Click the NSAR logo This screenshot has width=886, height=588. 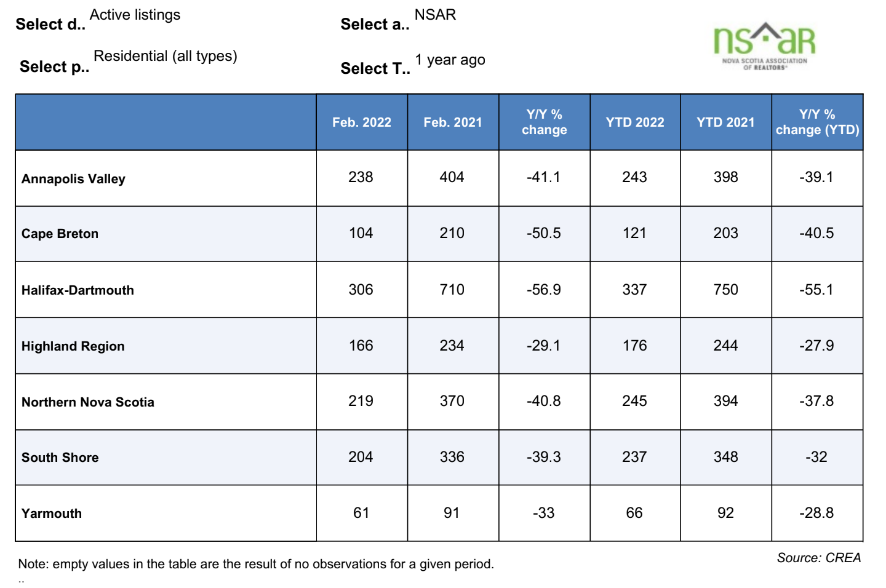[x=764, y=47]
